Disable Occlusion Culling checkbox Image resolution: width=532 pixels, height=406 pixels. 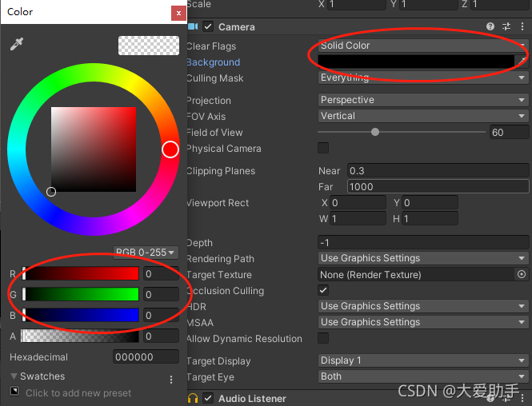pyautogui.click(x=323, y=290)
